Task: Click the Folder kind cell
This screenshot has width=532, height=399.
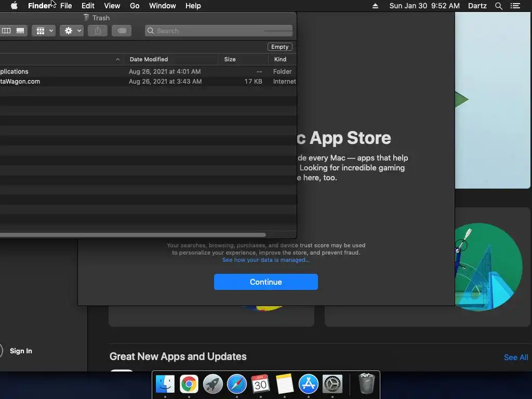Action: pos(282,72)
